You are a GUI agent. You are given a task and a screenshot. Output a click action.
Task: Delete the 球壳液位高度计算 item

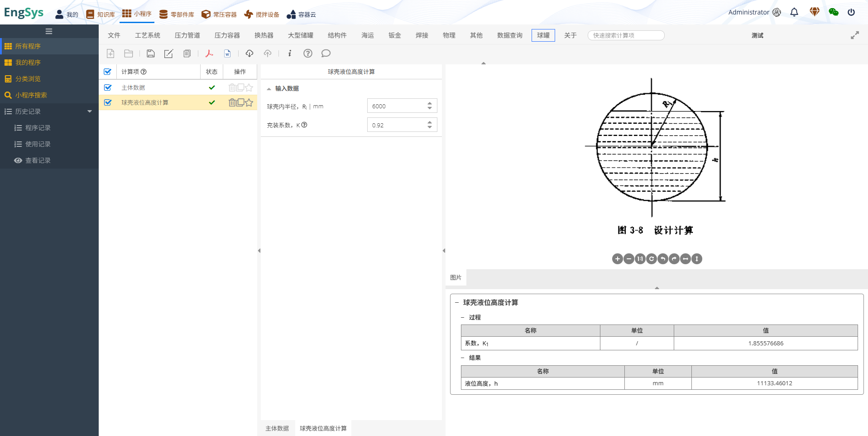(232, 102)
